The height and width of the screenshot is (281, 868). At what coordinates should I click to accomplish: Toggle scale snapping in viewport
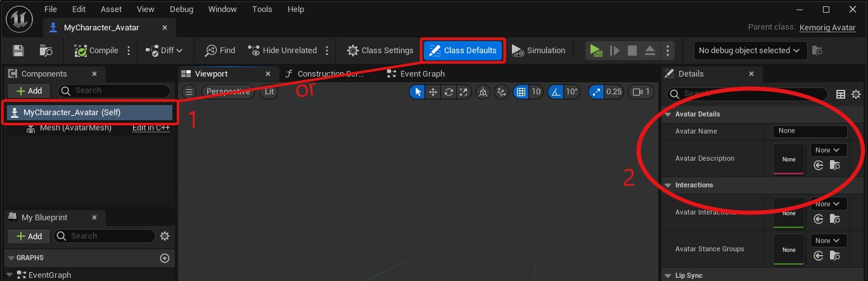[x=596, y=92]
